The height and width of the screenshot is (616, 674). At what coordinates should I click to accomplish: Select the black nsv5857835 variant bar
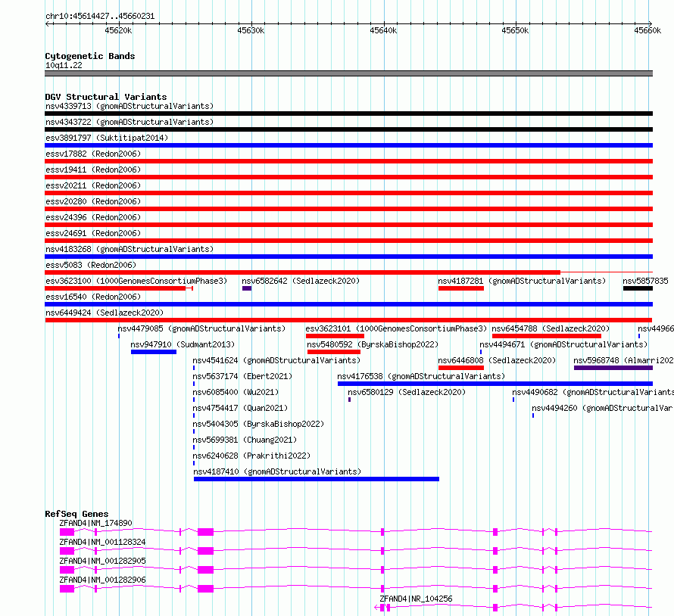pyautogui.click(x=638, y=288)
